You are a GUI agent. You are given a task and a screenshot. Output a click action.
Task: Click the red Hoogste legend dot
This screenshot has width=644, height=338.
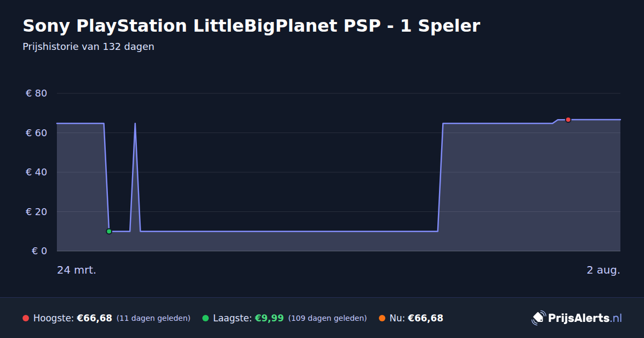point(26,318)
